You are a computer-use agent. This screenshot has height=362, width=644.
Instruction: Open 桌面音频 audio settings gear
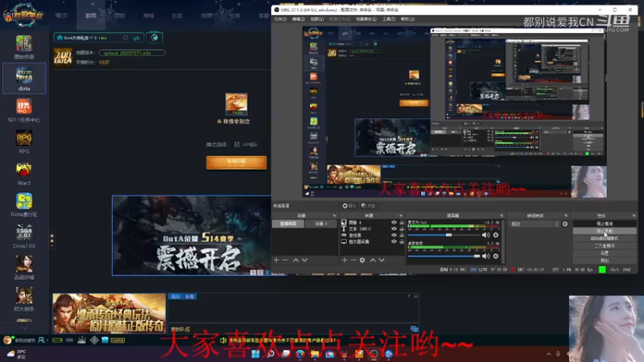[496, 256]
